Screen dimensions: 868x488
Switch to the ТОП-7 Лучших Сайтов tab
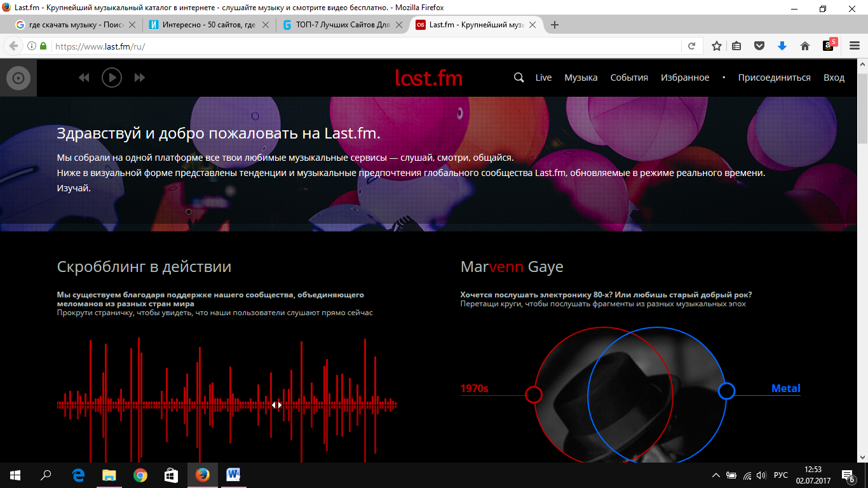point(343,25)
